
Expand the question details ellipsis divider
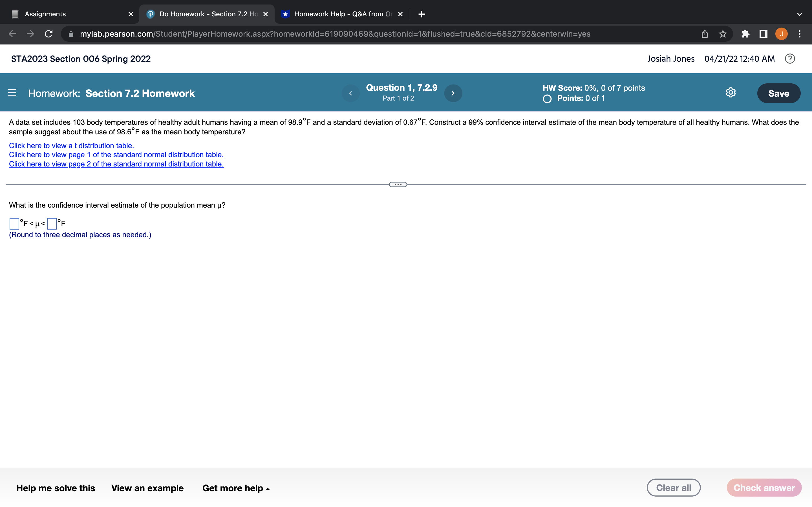point(398,184)
